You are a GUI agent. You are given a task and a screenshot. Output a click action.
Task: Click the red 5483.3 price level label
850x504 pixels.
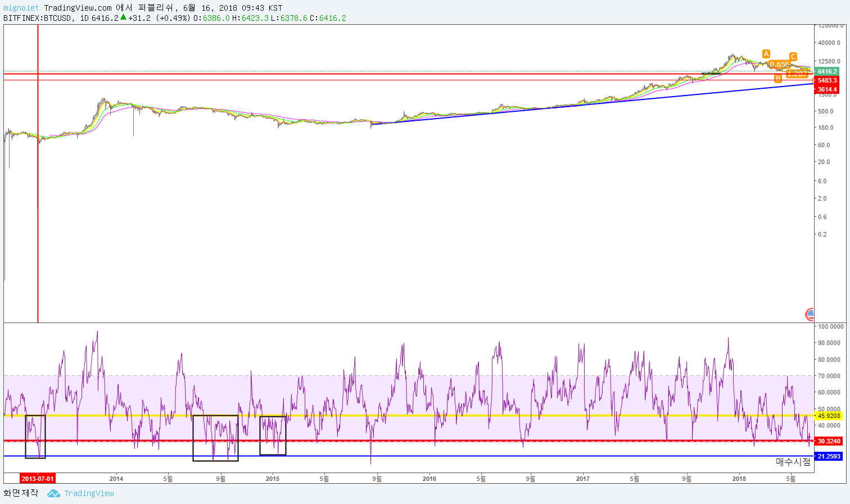point(827,80)
